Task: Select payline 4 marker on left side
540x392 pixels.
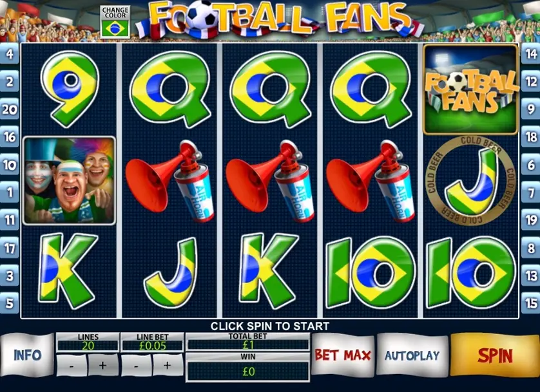Action: 9,53
